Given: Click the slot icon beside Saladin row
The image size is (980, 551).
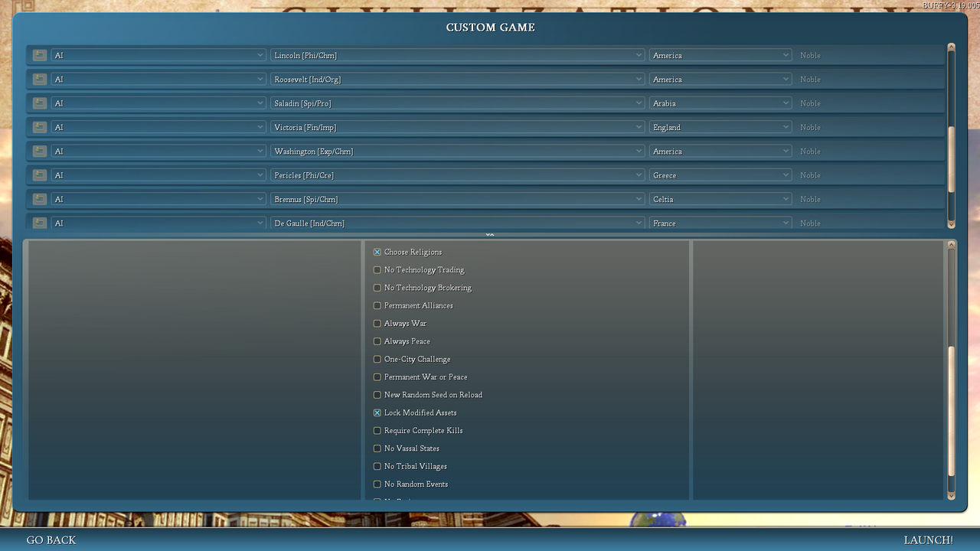Looking at the screenshot, I should tap(40, 103).
